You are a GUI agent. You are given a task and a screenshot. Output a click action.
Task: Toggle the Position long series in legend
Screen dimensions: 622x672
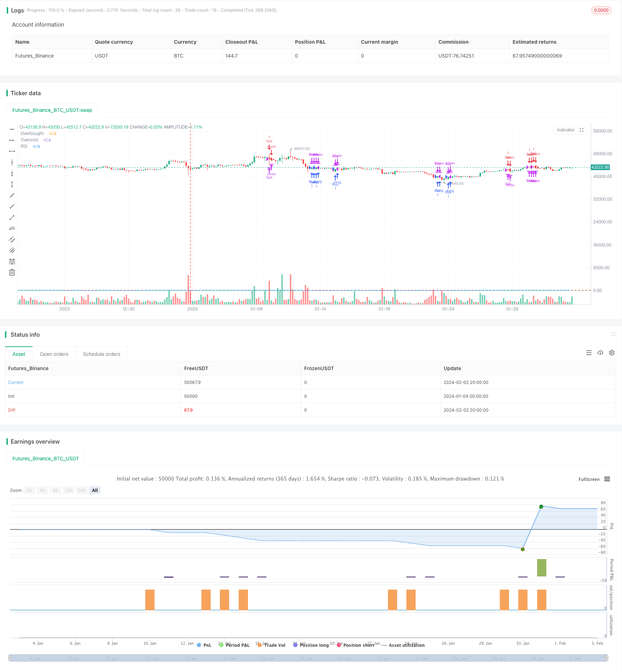(x=311, y=645)
